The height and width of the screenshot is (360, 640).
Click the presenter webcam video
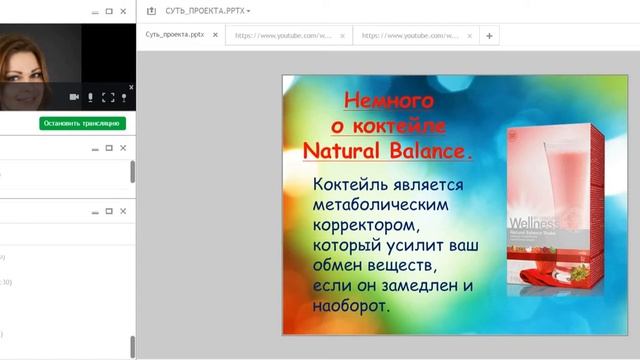[68, 67]
